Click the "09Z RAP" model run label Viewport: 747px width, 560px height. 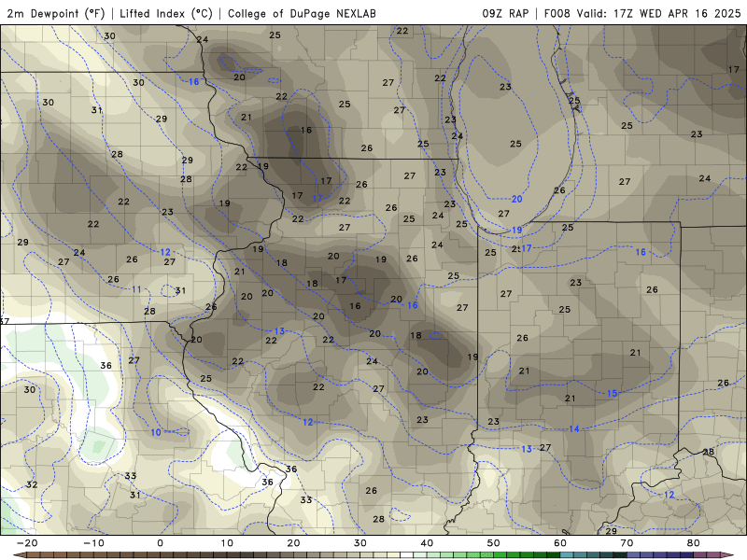point(505,13)
